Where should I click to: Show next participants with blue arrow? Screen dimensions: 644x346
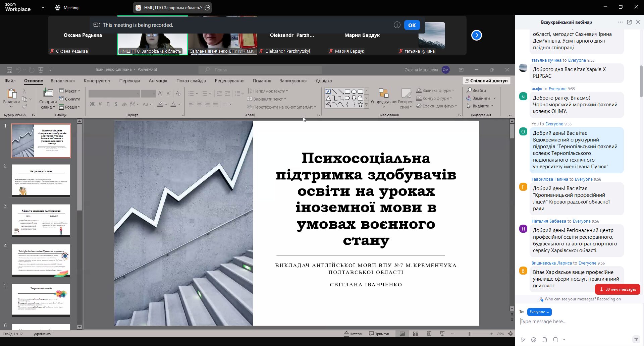[x=477, y=35]
